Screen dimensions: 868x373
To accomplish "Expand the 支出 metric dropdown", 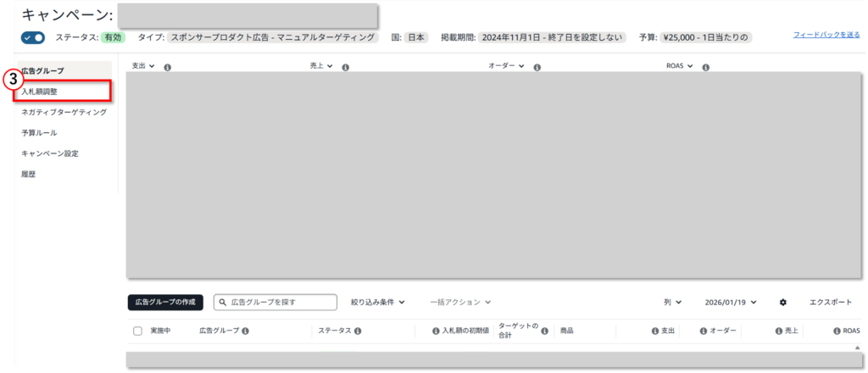I will (x=142, y=66).
